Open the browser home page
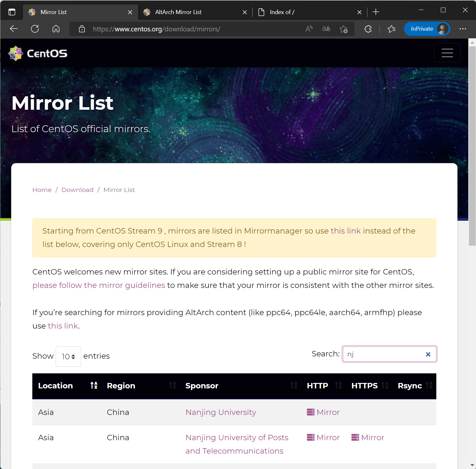 [56, 29]
